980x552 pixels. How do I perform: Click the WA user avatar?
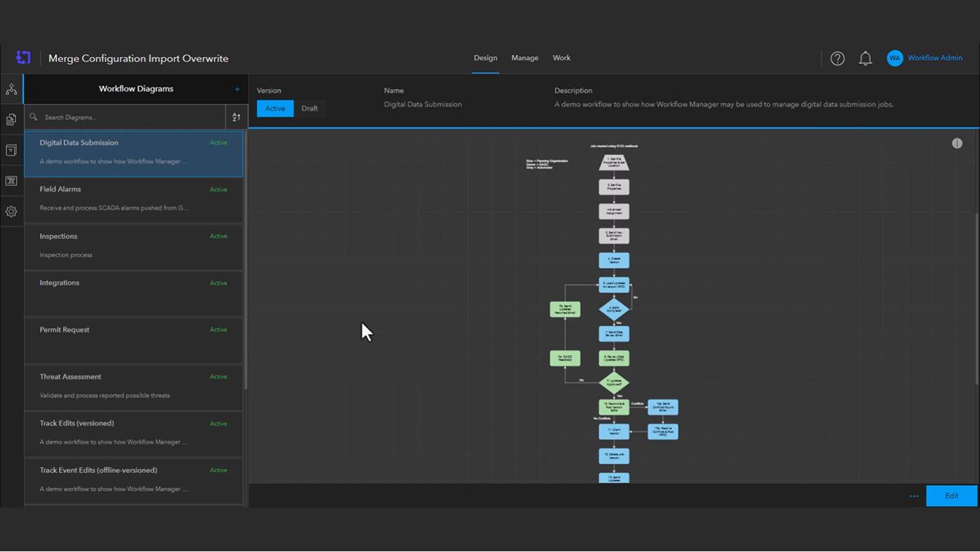point(895,58)
